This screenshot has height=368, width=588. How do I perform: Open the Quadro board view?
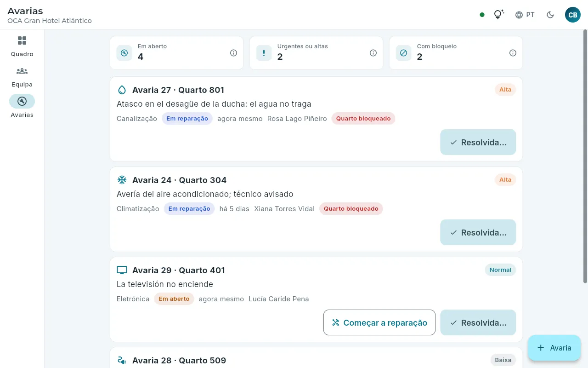coord(22,46)
